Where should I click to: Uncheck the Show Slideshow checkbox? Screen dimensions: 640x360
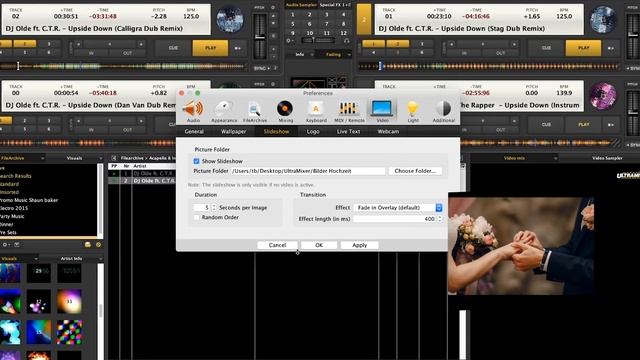pyautogui.click(x=196, y=161)
